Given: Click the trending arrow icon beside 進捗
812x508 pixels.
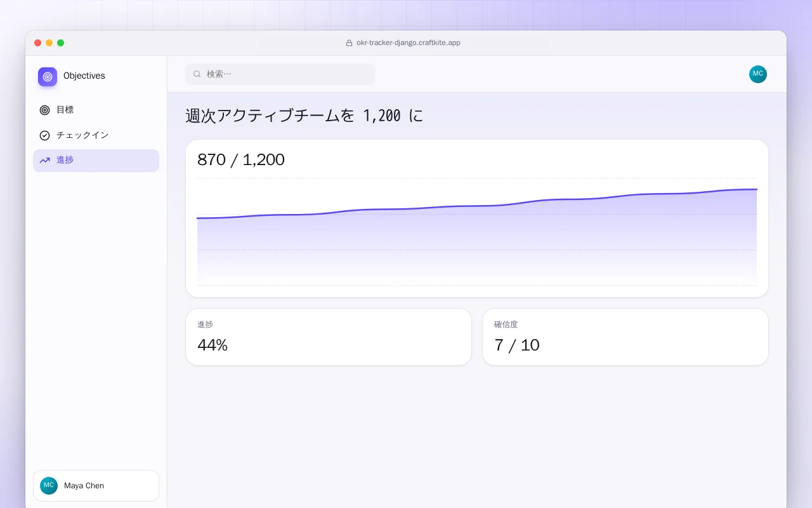Looking at the screenshot, I should 44,160.
